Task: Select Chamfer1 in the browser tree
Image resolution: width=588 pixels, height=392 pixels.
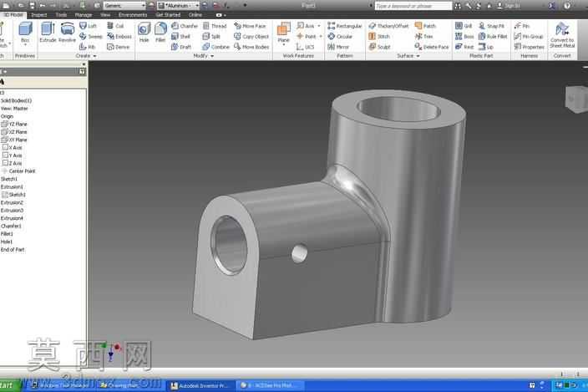Action: [11, 227]
